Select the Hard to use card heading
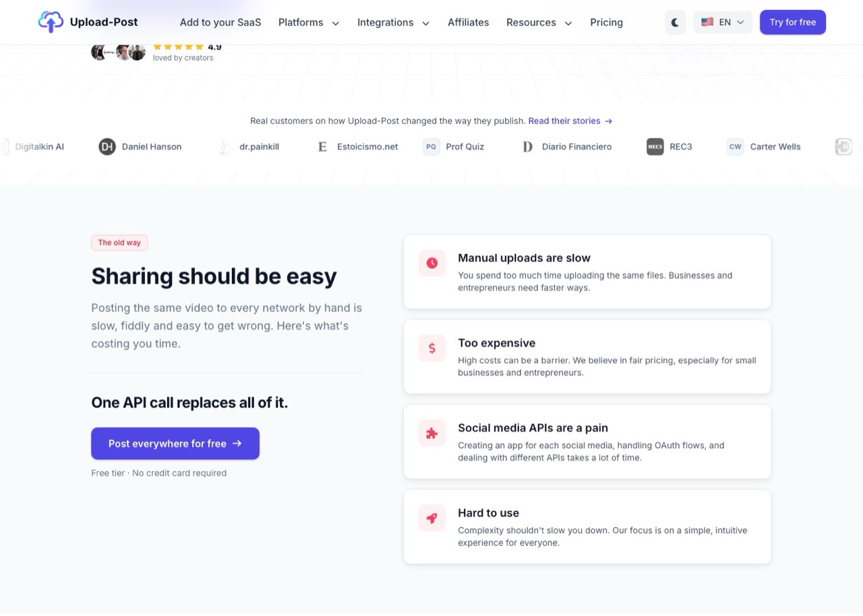The image size is (863, 616). point(488,512)
